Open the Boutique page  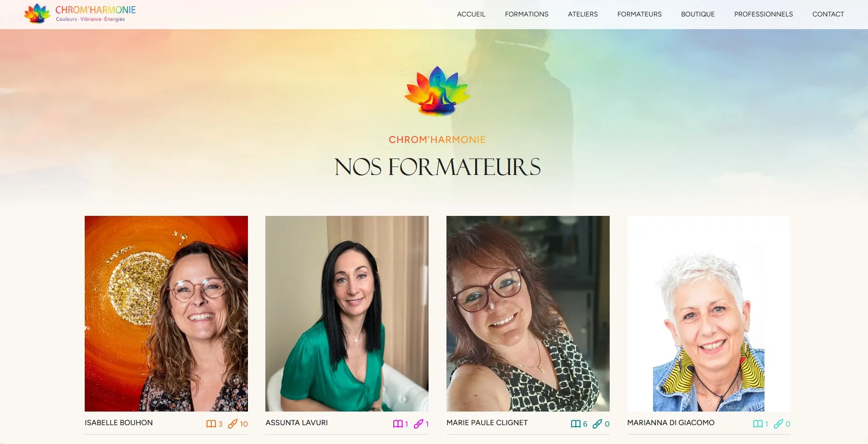tap(698, 14)
